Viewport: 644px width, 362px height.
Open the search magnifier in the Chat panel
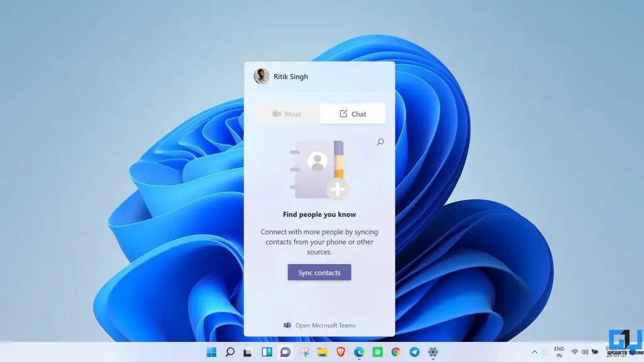[x=380, y=141]
